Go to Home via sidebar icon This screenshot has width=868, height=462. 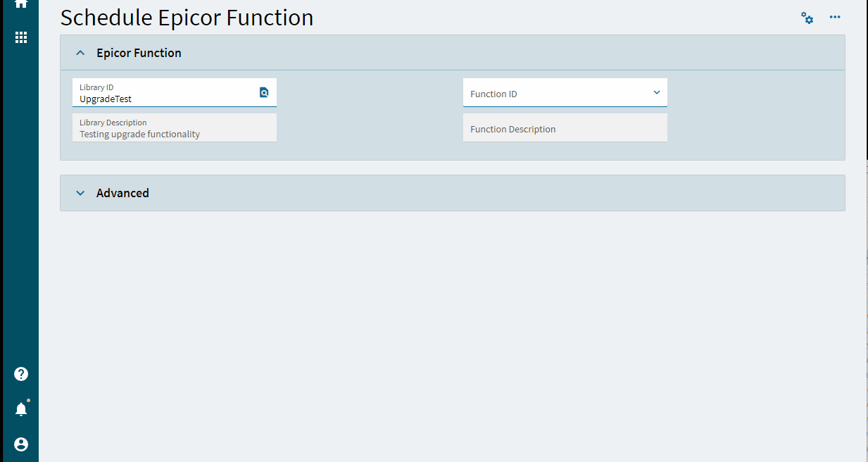[21, 4]
